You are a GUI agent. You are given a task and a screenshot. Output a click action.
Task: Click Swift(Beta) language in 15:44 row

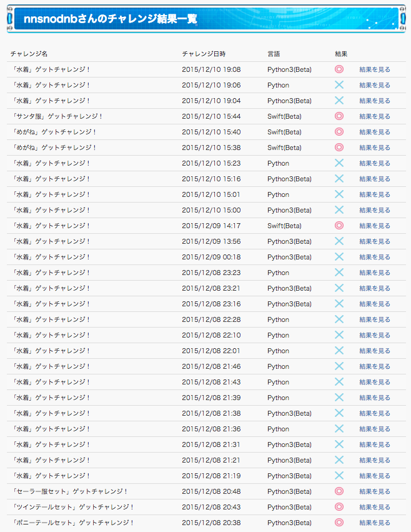(284, 116)
